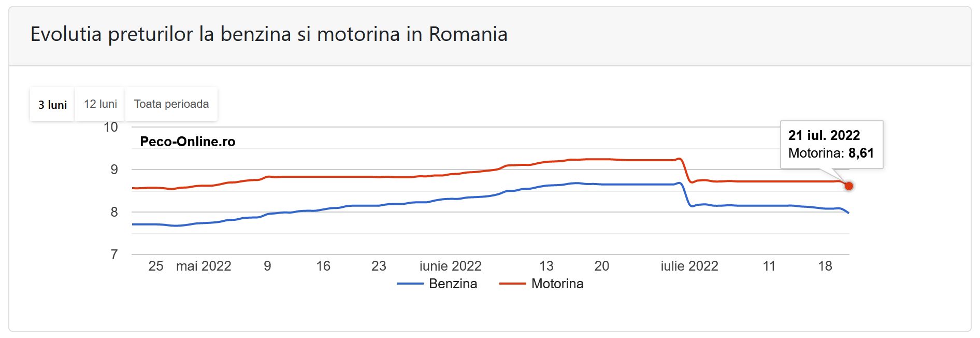This screenshot has width=980, height=338.
Task: Click the chart heading about benzina si motorina
Action: [x=269, y=34]
